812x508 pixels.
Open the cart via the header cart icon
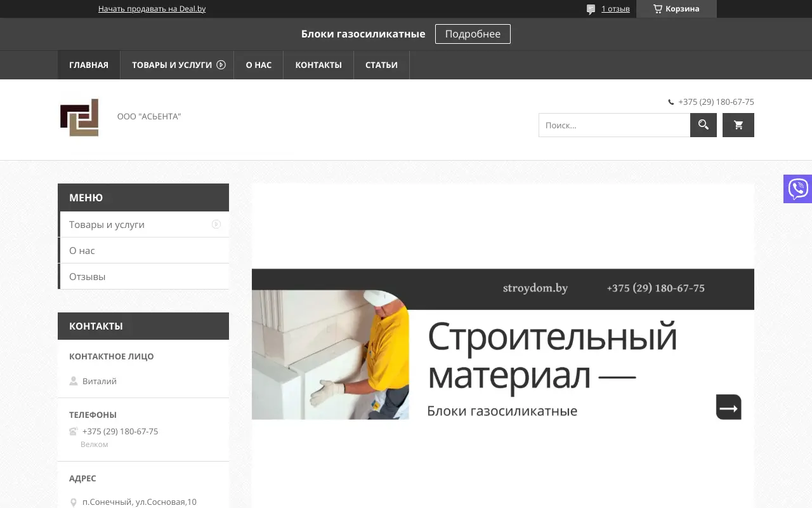(x=738, y=125)
